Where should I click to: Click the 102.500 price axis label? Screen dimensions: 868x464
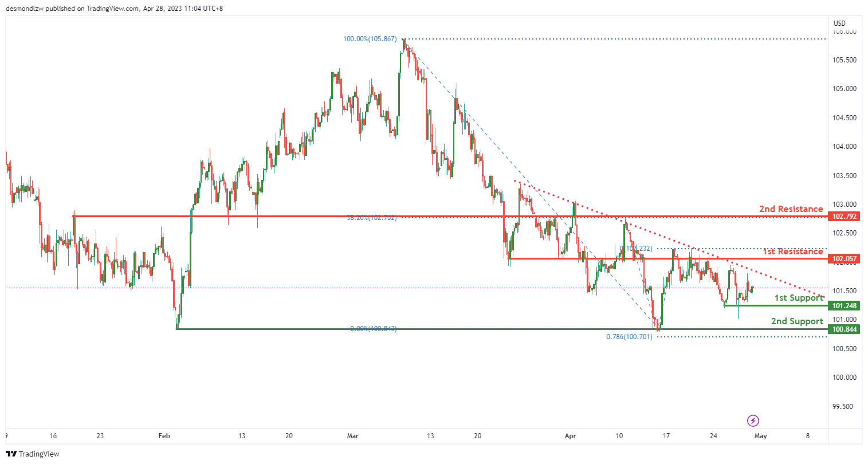click(845, 233)
